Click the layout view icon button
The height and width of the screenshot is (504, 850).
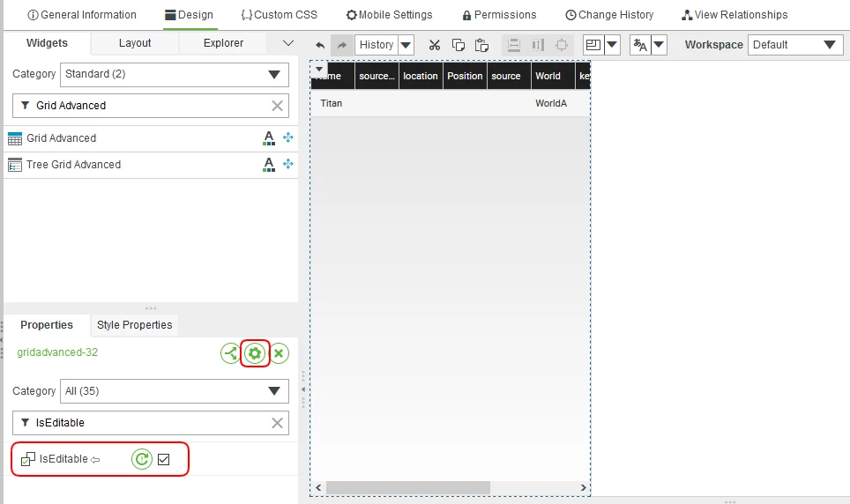click(593, 45)
